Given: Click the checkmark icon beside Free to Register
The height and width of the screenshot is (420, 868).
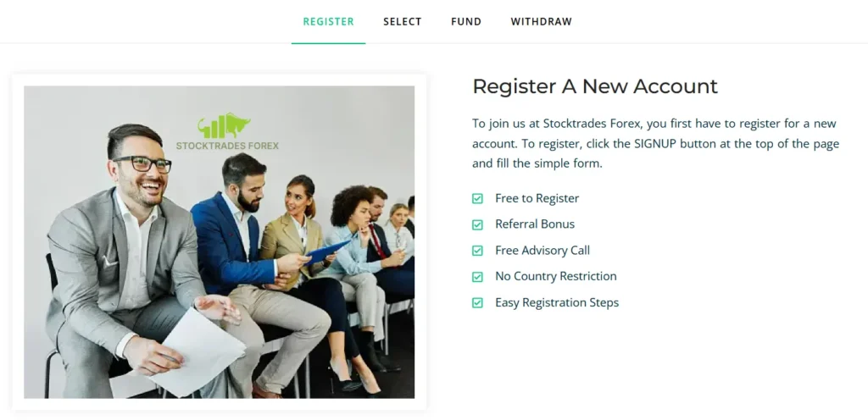Looking at the screenshot, I should click(x=477, y=198).
